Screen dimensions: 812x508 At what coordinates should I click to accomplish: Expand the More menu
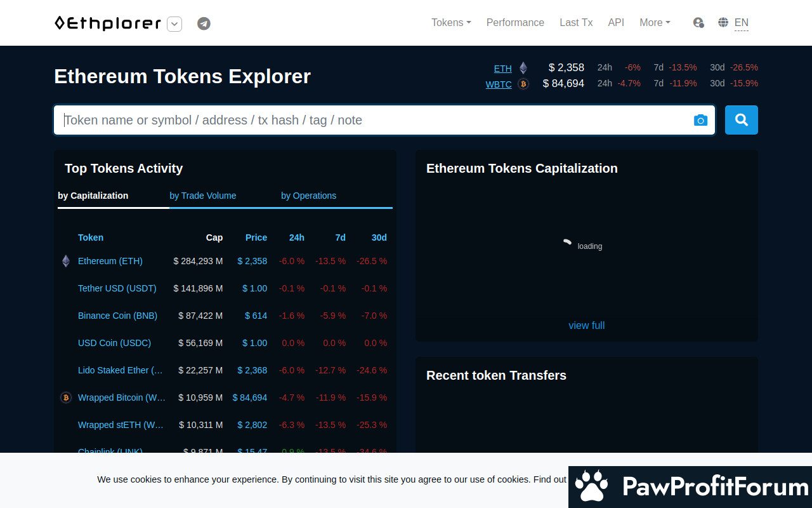click(x=655, y=22)
